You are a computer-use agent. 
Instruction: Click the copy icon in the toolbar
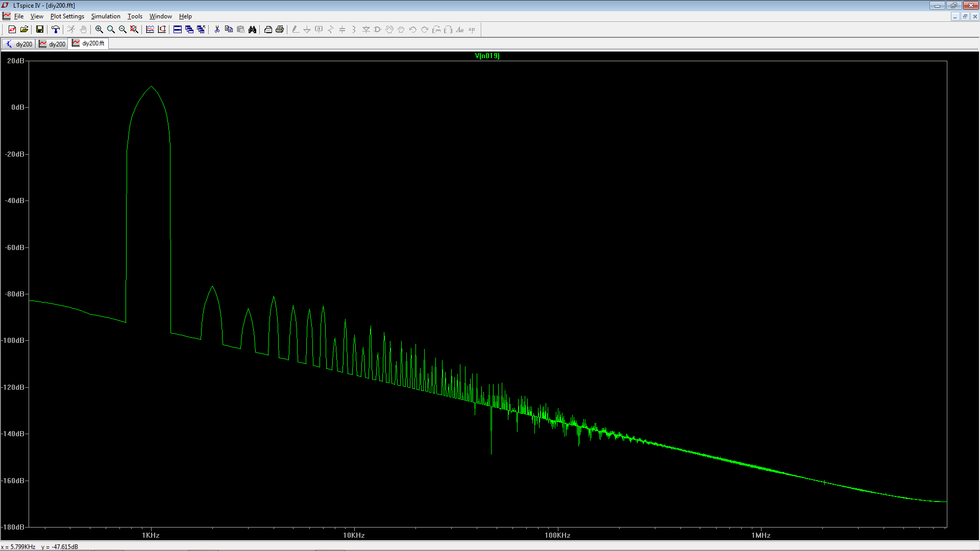[x=229, y=30]
